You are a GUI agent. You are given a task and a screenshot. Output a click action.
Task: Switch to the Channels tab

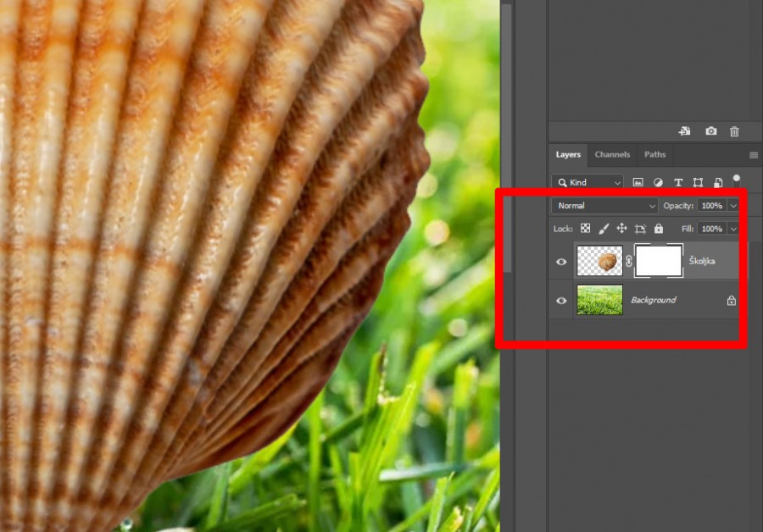[x=612, y=155]
